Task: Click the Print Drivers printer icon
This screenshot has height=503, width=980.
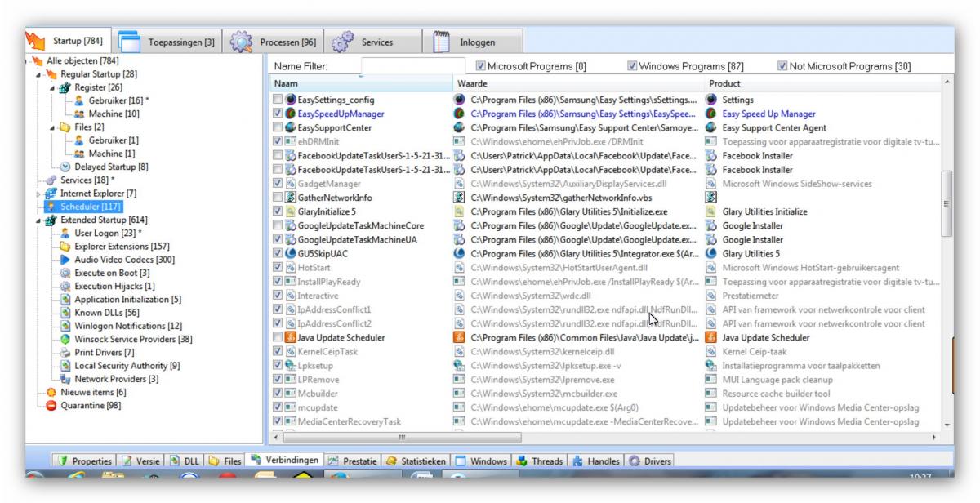Action: (x=66, y=353)
